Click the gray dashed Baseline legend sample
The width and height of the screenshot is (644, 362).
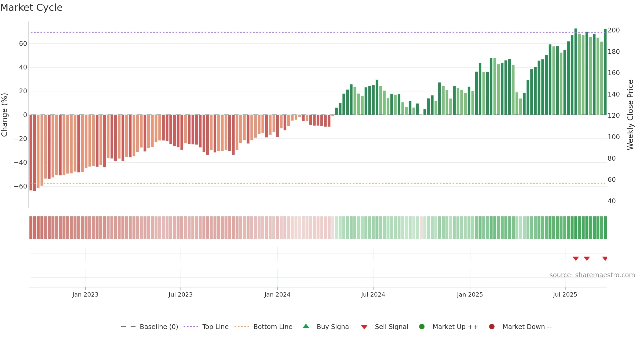(128, 327)
